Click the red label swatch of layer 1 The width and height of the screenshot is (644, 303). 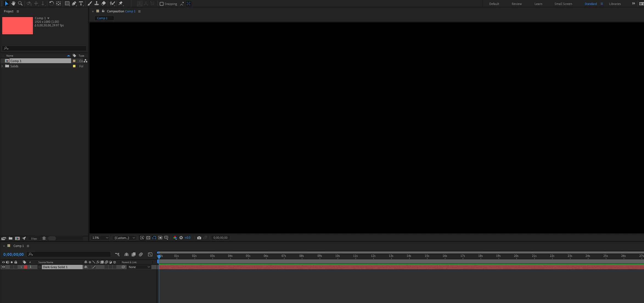(x=26, y=267)
